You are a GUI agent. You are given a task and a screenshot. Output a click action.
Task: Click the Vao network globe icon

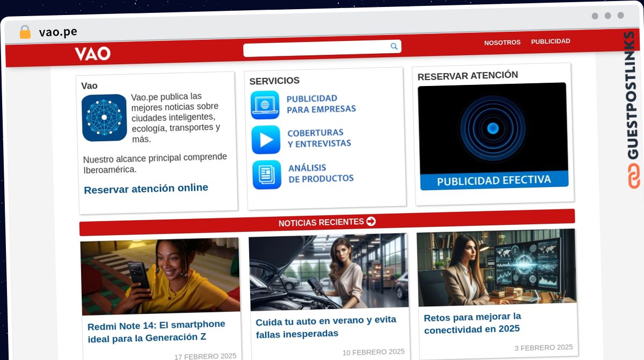pyautogui.click(x=104, y=118)
